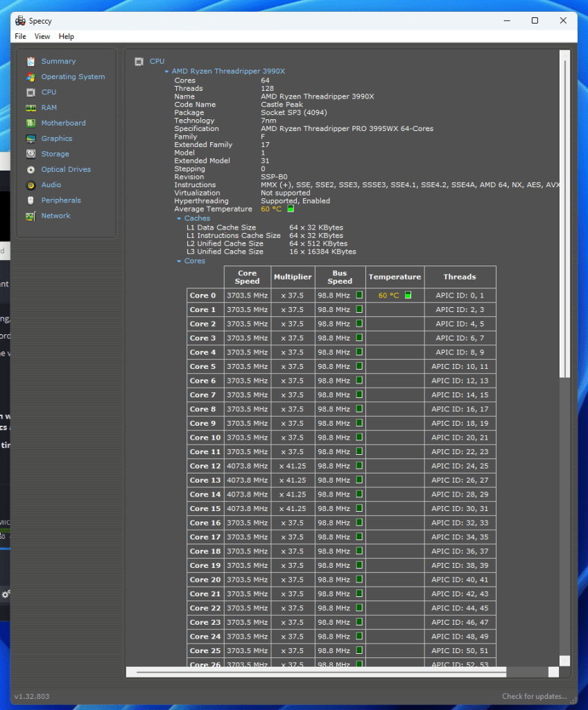The image size is (588, 710).
Task: Click the CPU section heading text
Action: pos(157,61)
